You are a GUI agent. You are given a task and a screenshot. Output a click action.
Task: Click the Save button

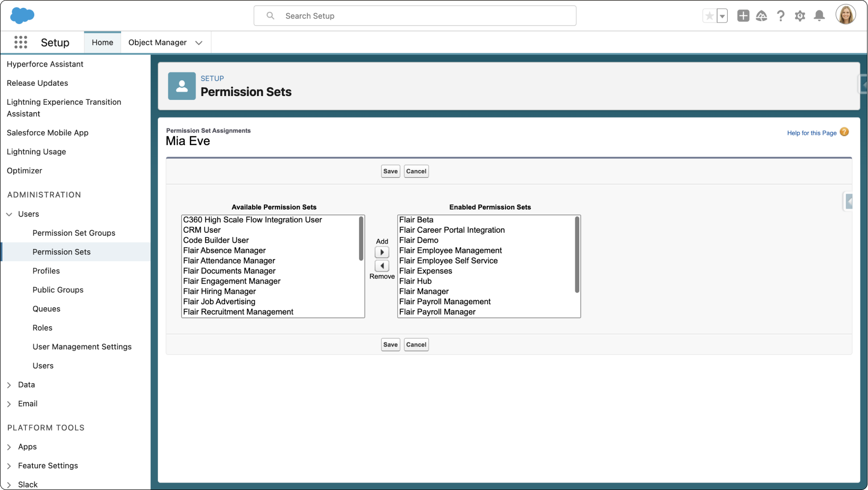click(x=390, y=171)
